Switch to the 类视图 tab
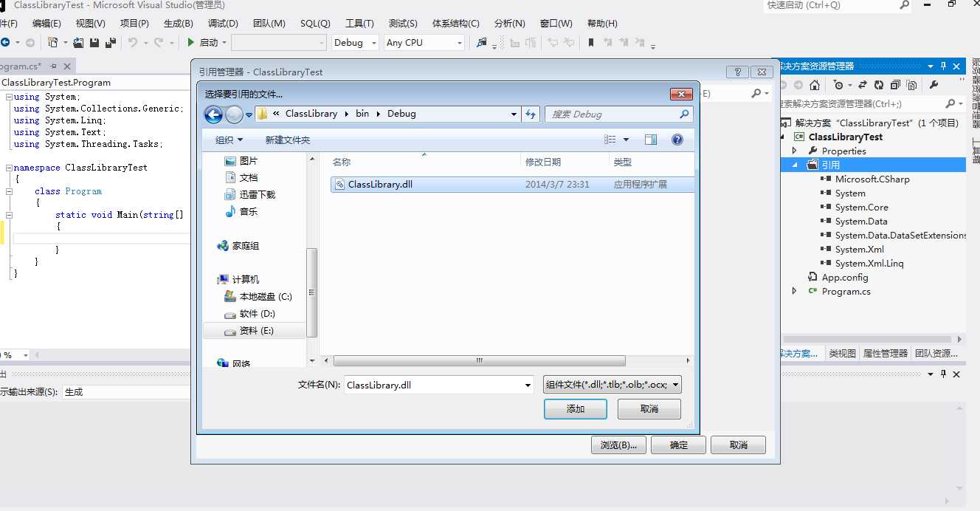Image resolution: width=980 pixels, height=511 pixels. coord(842,354)
